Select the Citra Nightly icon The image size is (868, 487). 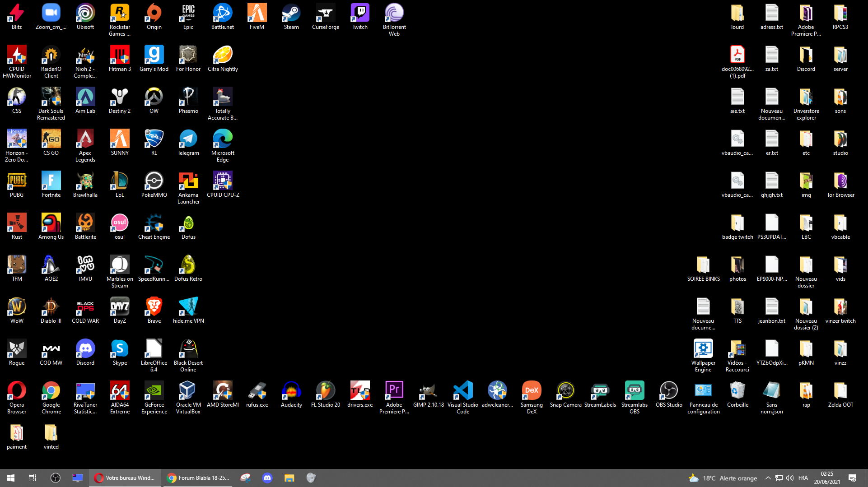point(223,59)
